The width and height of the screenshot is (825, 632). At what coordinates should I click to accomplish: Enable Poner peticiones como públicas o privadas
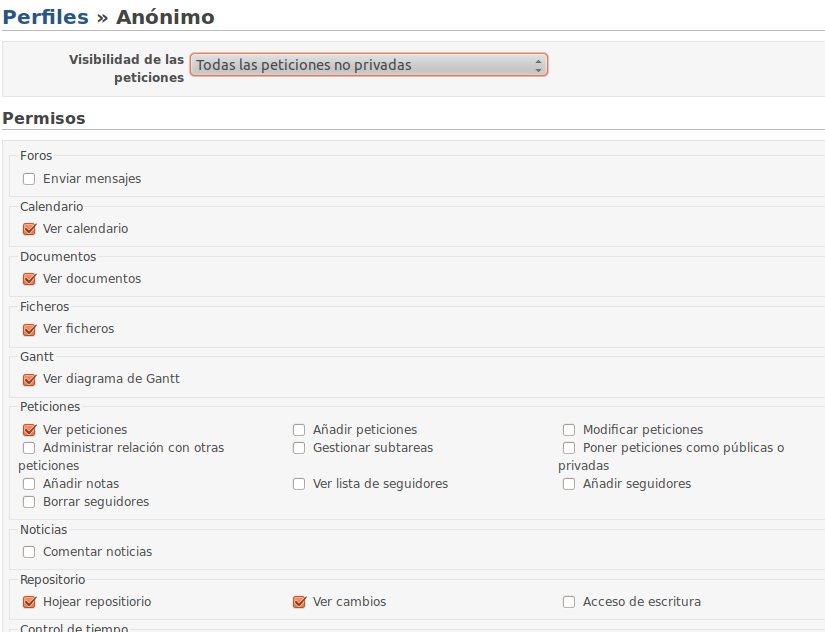[x=569, y=448]
